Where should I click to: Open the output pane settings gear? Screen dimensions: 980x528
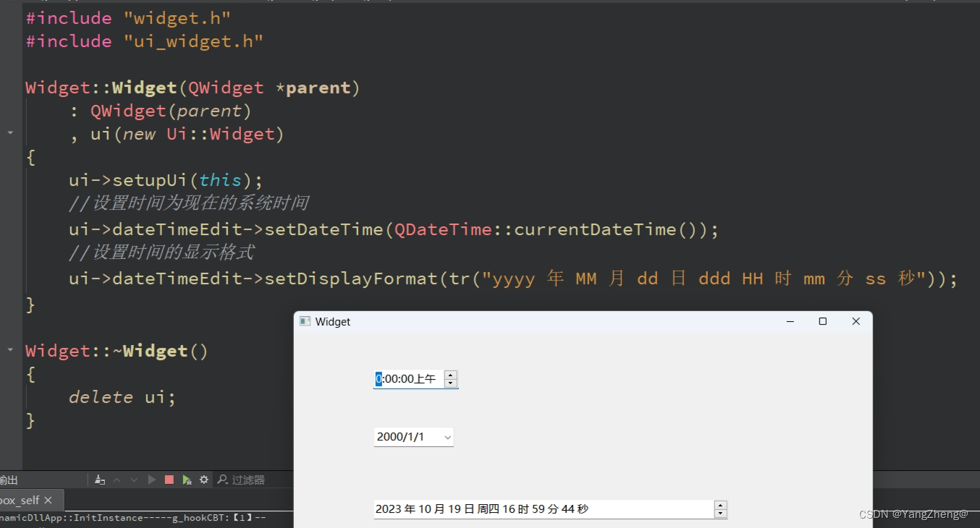[x=204, y=480]
